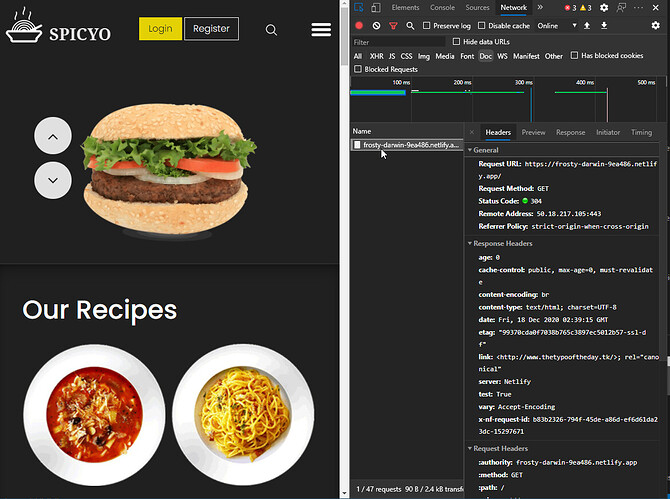Viewport: 670px width, 499px height.
Task: Toggle device emulation toolbar icon
Action: coord(376,7)
